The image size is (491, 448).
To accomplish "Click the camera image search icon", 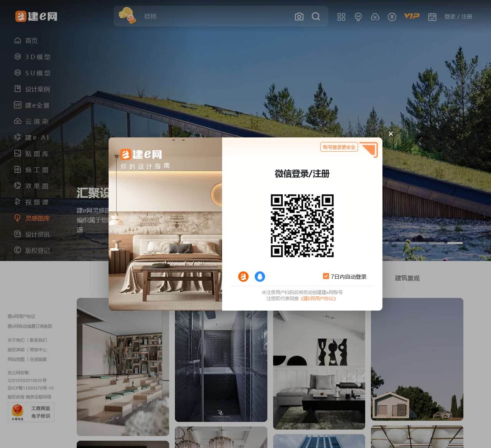I will pyautogui.click(x=299, y=17).
